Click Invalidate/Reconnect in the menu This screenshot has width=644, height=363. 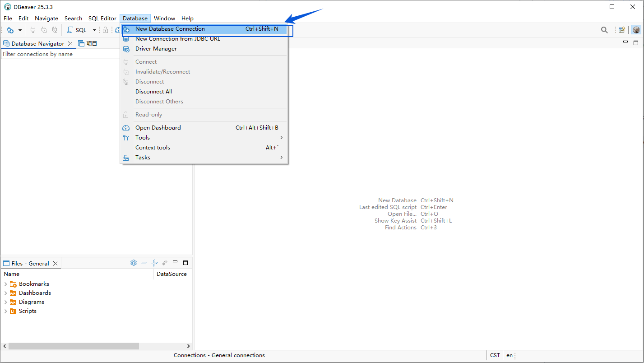pyautogui.click(x=204, y=72)
